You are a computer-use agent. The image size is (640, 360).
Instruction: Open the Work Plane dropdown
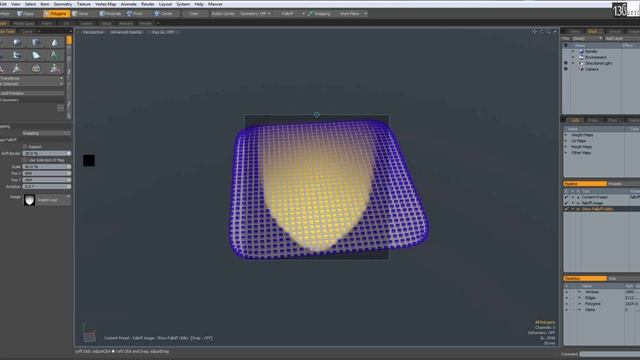click(x=352, y=13)
